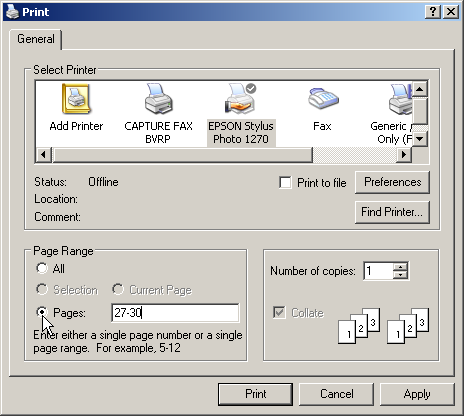Viewport: 464px width, 416px height.
Task: Select the Pages radio button
Action: point(42,312)
